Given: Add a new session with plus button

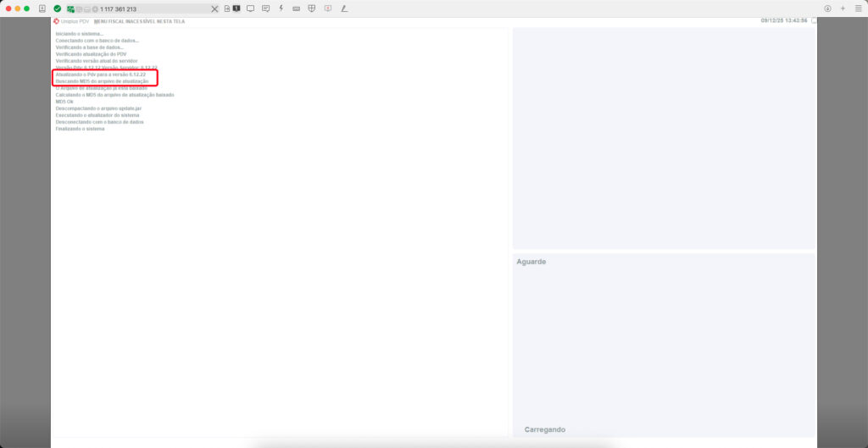Looking at the screenshot, I should click(x=843, y=8).
